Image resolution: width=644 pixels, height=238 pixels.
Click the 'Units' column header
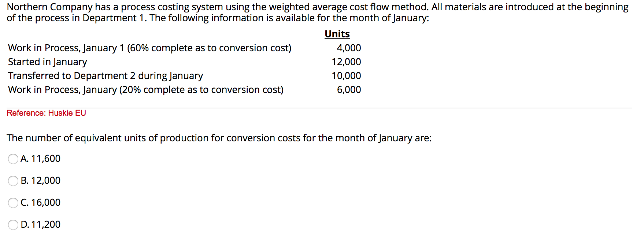tap(337, 34)
